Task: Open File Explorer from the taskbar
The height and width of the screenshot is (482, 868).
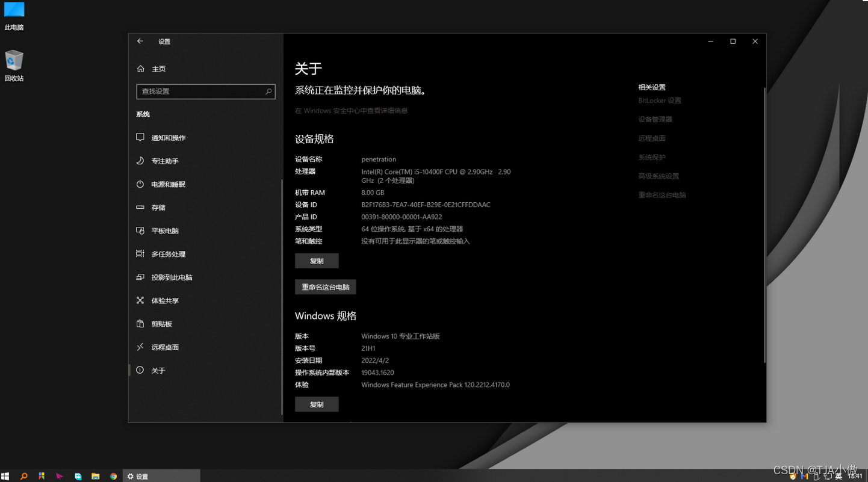Action: click(95, 476)
